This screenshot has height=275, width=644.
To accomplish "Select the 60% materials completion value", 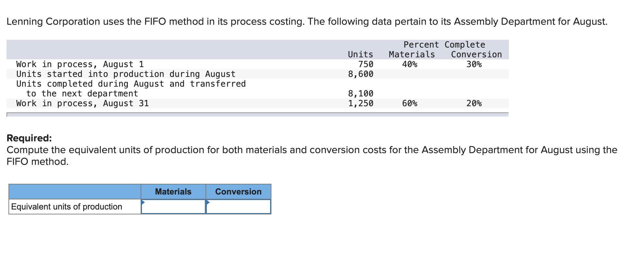I will (410, 103).
